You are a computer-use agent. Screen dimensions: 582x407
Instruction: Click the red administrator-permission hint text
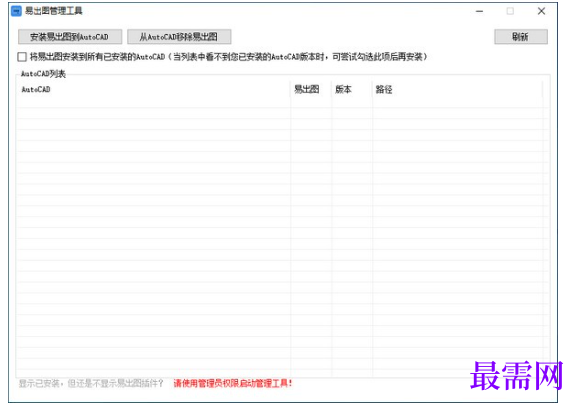pyautogui.click(x=233, y=383)
